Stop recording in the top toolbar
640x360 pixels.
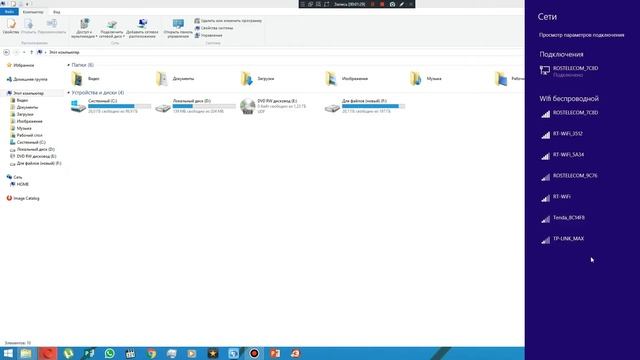click(x=382, y=4)
